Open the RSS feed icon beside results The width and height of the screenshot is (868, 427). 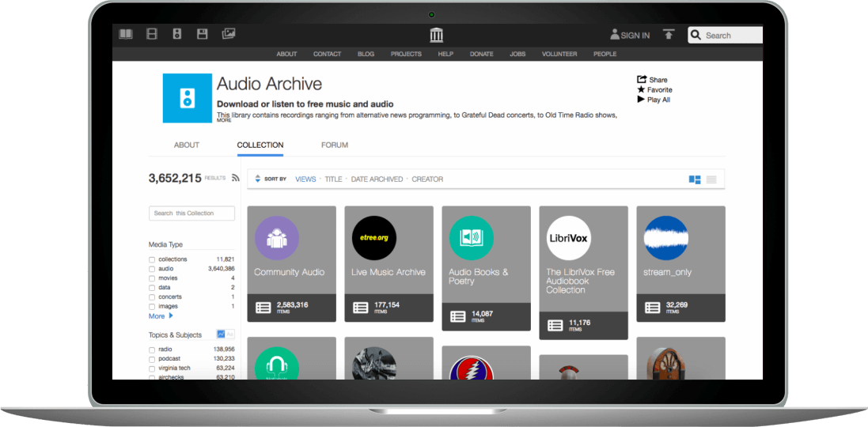click(x=235, y=178)
